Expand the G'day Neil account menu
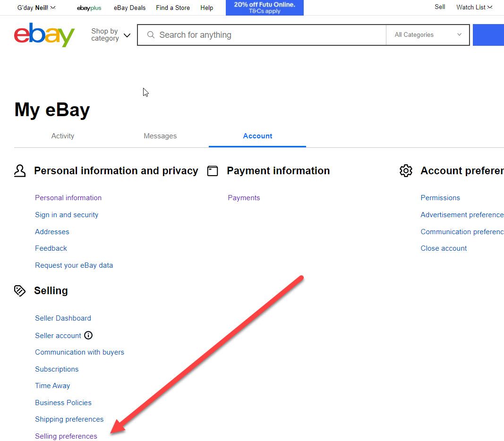The width and height of the screenshot is (504, 441). (x=36, y=8)
